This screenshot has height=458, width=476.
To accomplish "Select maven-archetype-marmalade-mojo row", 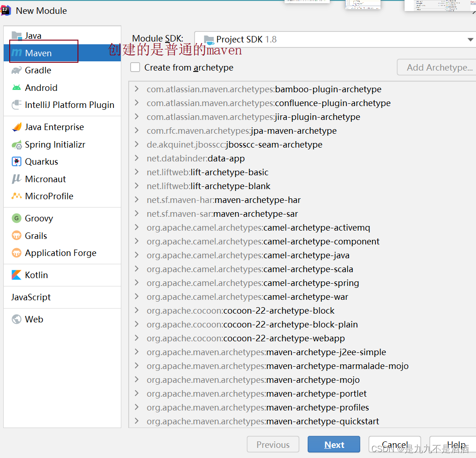I will [303, 366].
